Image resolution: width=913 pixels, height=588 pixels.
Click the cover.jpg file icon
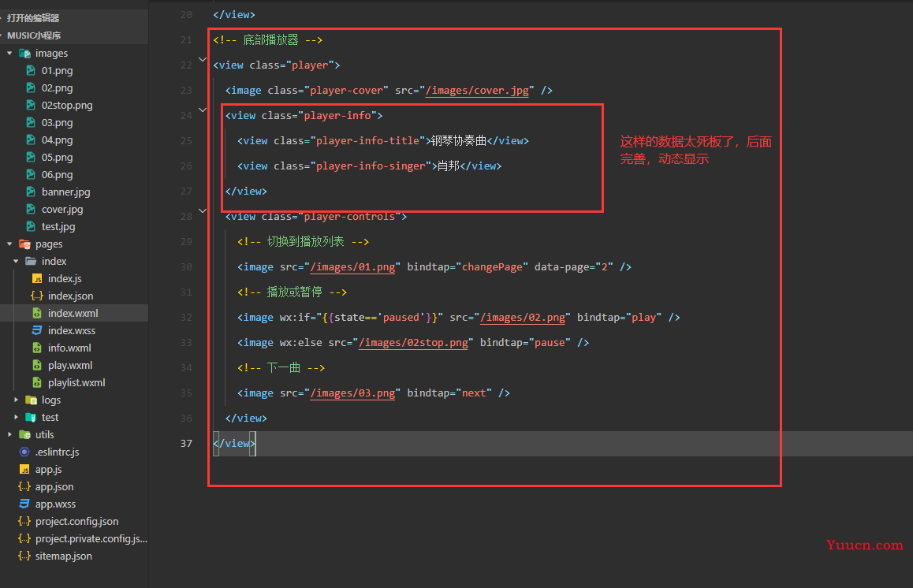[31, 209]
